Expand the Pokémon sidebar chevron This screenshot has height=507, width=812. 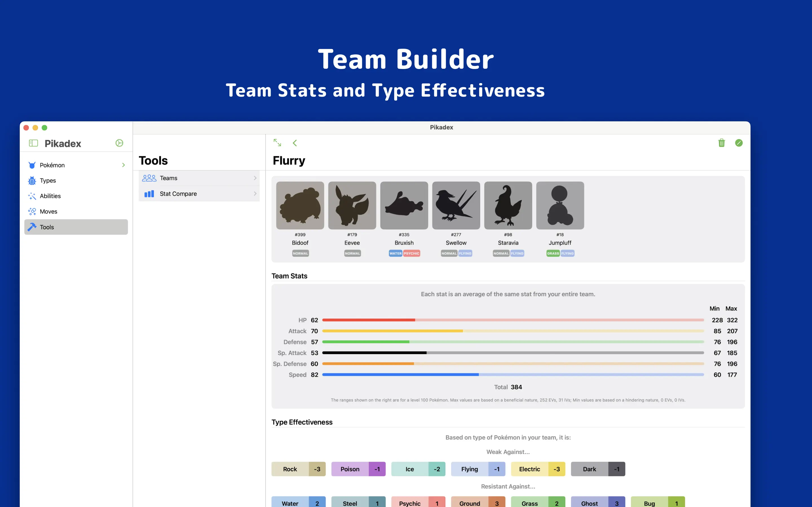pyautogui.click(x=123, y=165)
